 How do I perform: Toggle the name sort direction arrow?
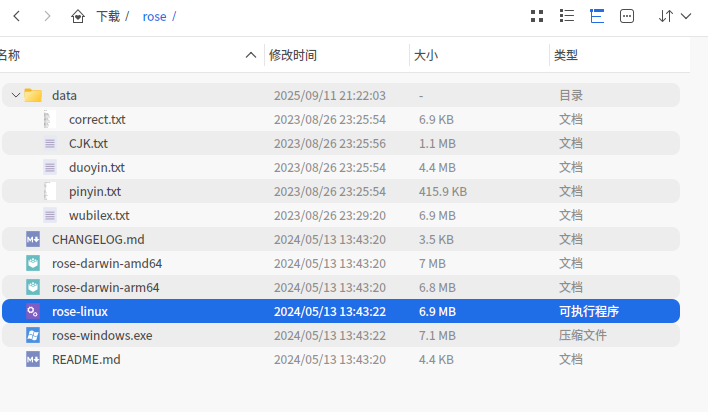pos(251,55)
